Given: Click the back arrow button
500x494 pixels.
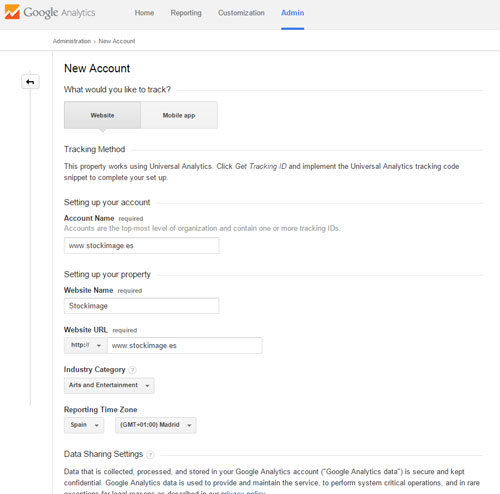Looking at the screenshot, I should coord(30,82).
